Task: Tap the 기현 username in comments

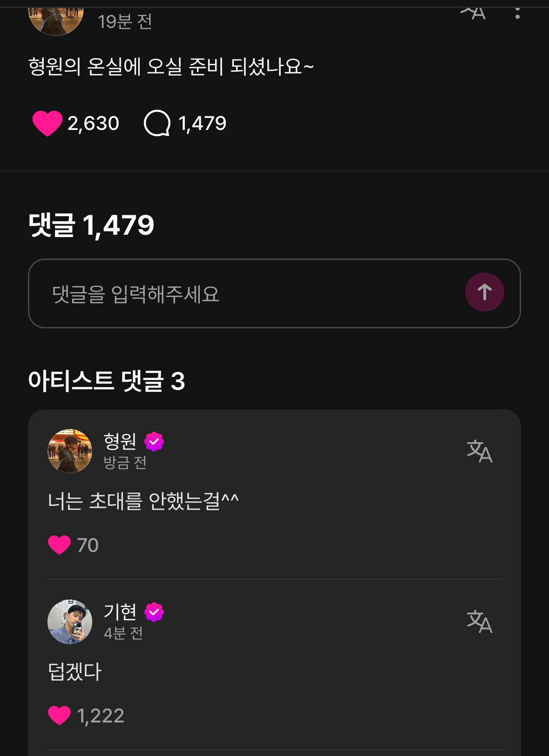Action: 120,612
